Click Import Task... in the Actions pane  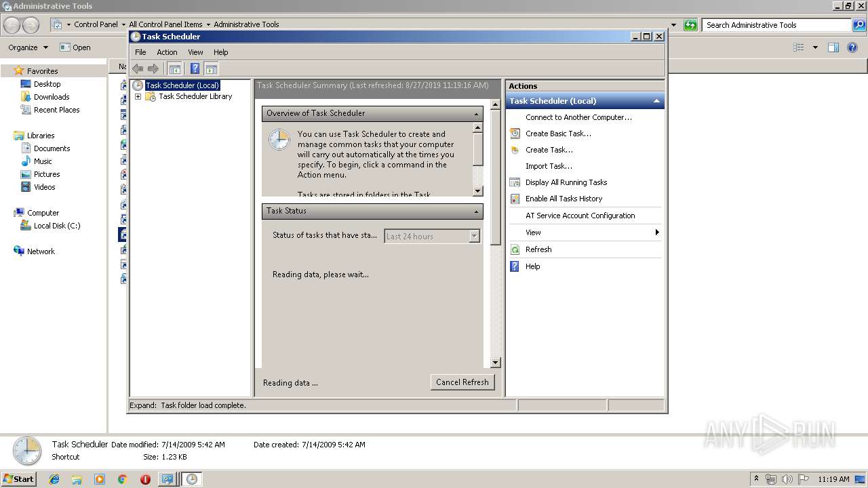[x=549, y=166]
